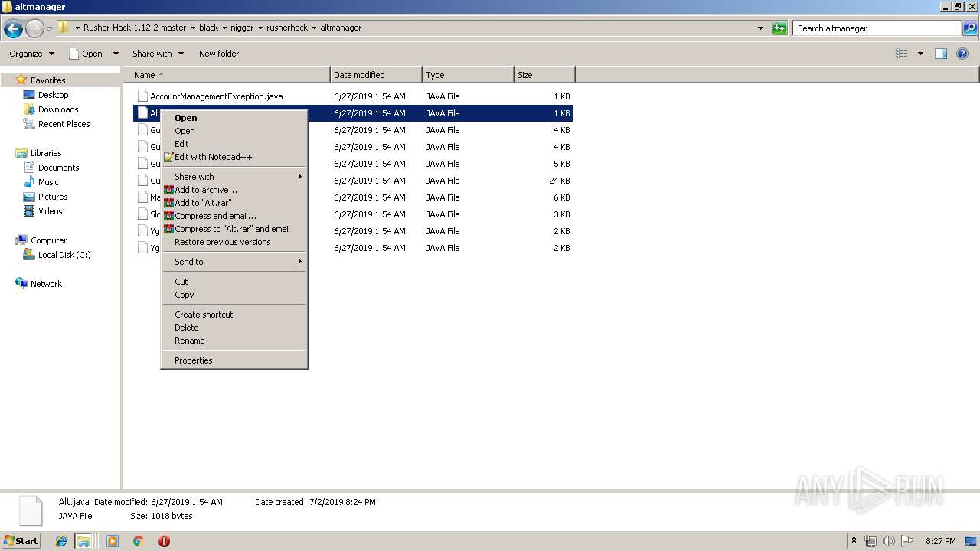980x551 pixels.
Task: Open the Documents library
Action: 58,168
